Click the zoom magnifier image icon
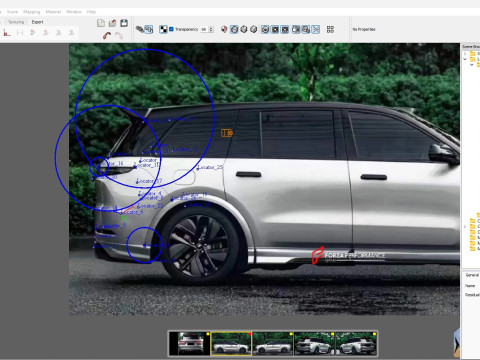Viewport: 480px width, 360px height. (306, 29)
